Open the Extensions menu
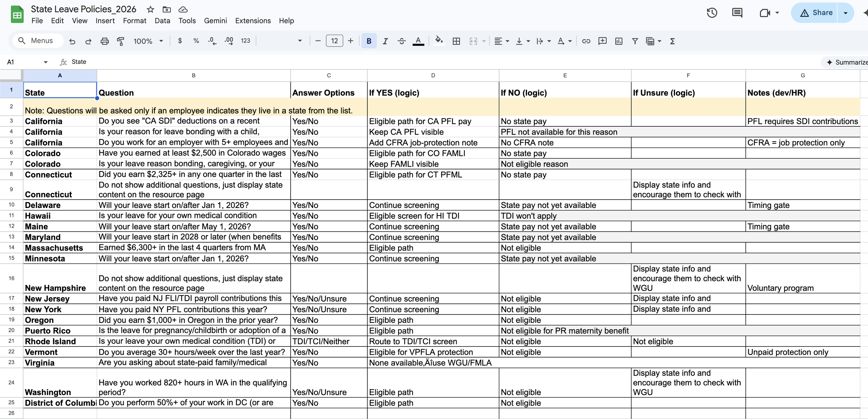This screenshot has height=419, width=868. point(253,21)
